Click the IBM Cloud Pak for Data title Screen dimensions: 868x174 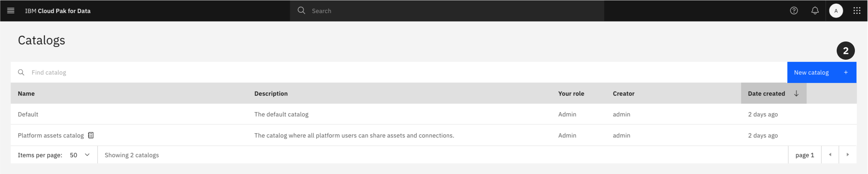click(x=58, y=11)
